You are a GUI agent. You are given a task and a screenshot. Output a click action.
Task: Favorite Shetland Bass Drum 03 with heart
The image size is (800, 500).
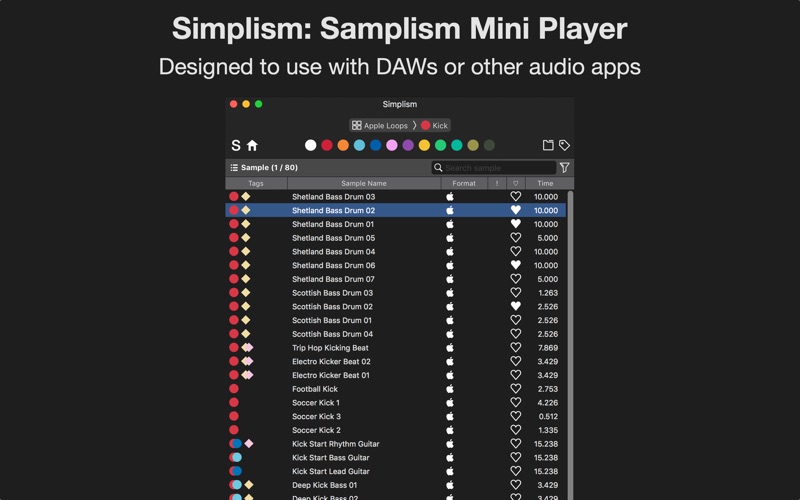(x=516, y=196)
